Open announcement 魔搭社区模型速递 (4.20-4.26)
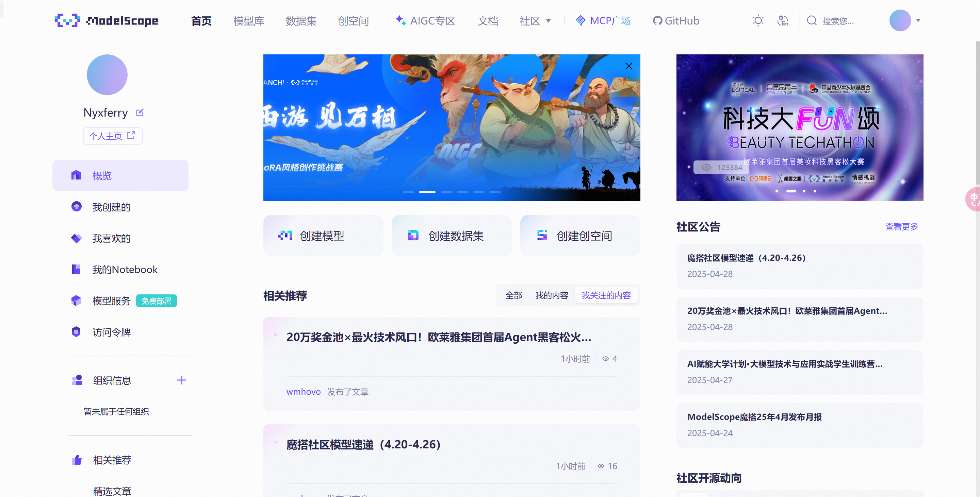This screenshot has width=980, height=497. tap(800, 266)
